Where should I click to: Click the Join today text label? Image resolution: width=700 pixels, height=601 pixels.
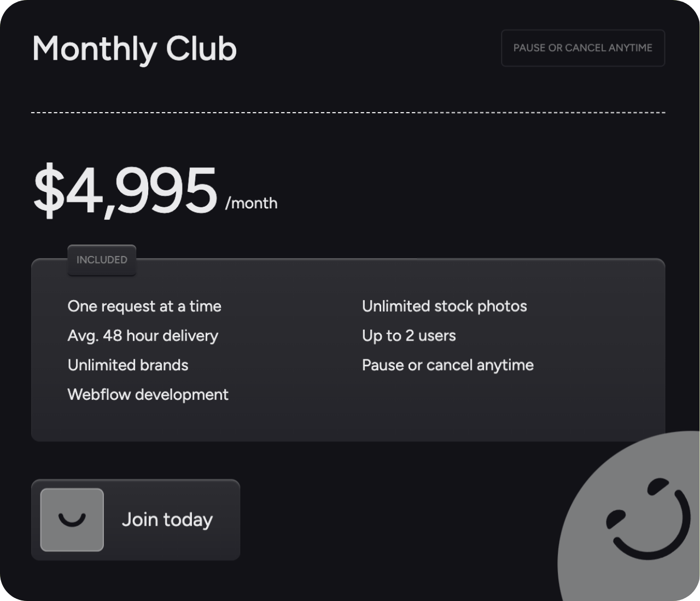coord(167,520)
